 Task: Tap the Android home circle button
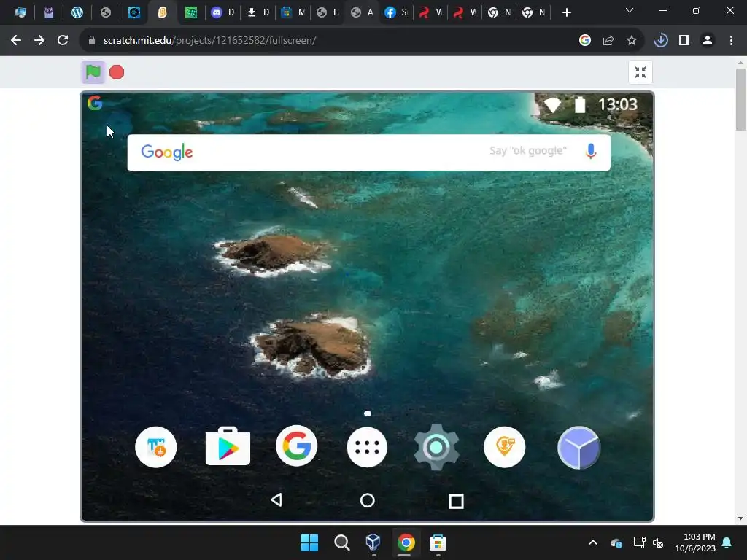368,500
